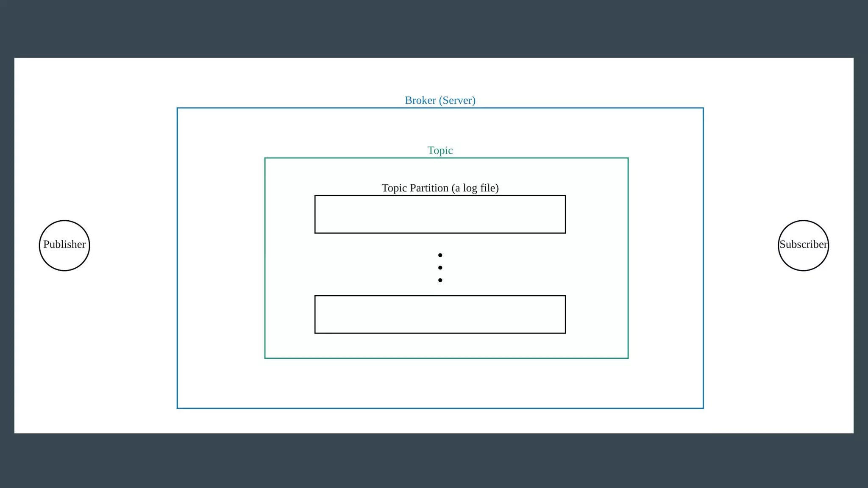Click the Subscriber circle node
Screen dimensions: 868x488
point(803,245)
